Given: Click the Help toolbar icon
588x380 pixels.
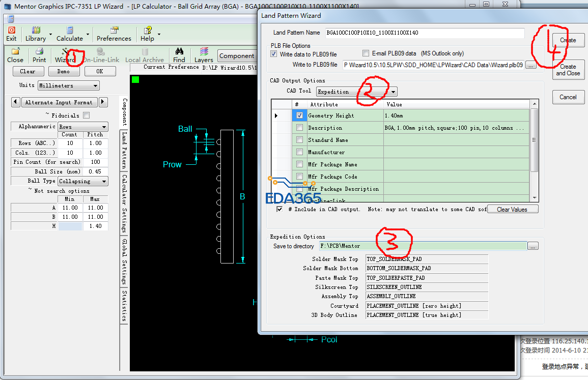Looking at the screenshot, I should pyautogui.click(x=147, y=34).
